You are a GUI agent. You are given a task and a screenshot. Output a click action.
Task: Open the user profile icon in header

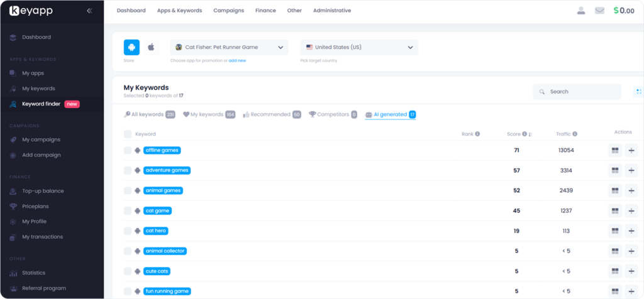click(580, 11)
